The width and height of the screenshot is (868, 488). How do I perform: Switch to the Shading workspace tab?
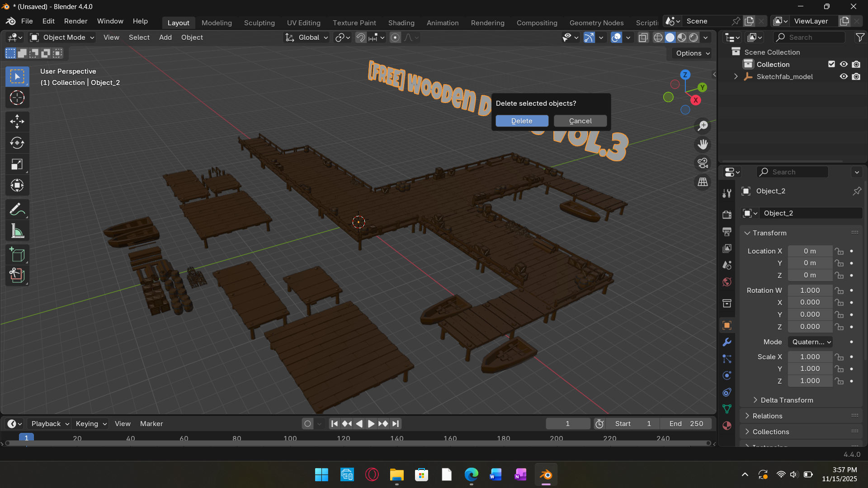[x=401, y=23]
